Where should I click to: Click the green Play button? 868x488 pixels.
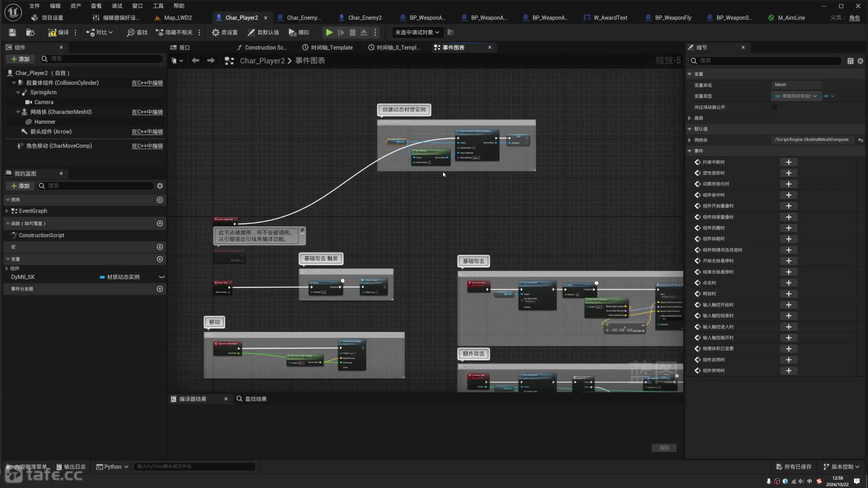[329, 32]
